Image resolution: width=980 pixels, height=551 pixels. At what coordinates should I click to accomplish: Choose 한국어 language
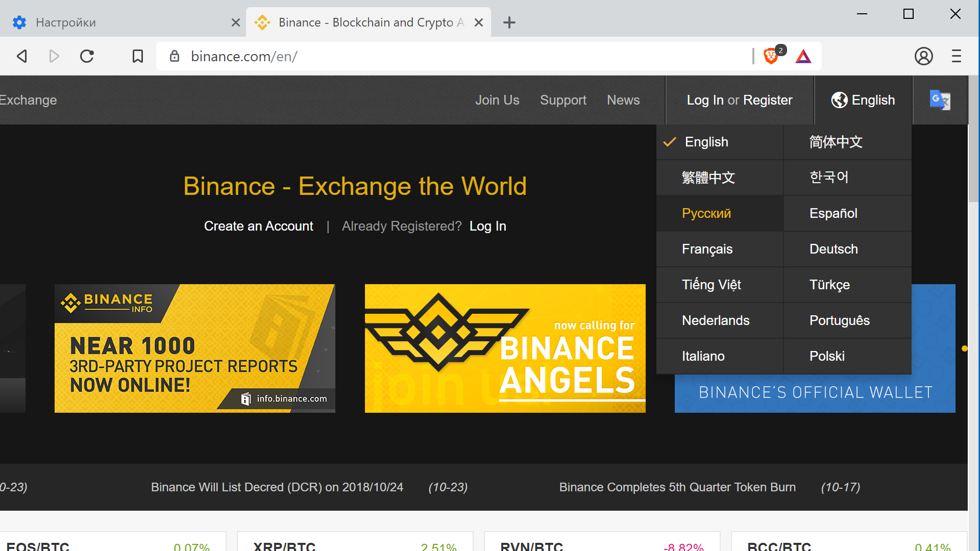click(x=847, y=178)
